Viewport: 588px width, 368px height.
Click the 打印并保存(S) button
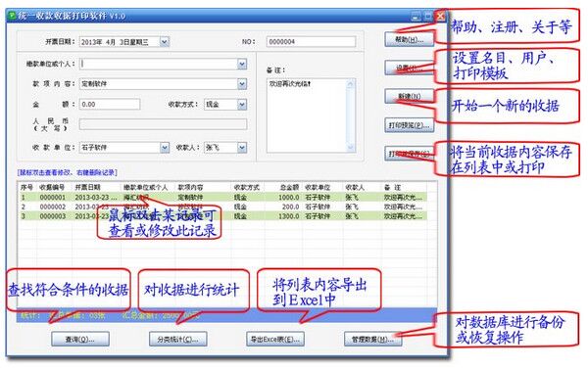click(x=409, y=154)
